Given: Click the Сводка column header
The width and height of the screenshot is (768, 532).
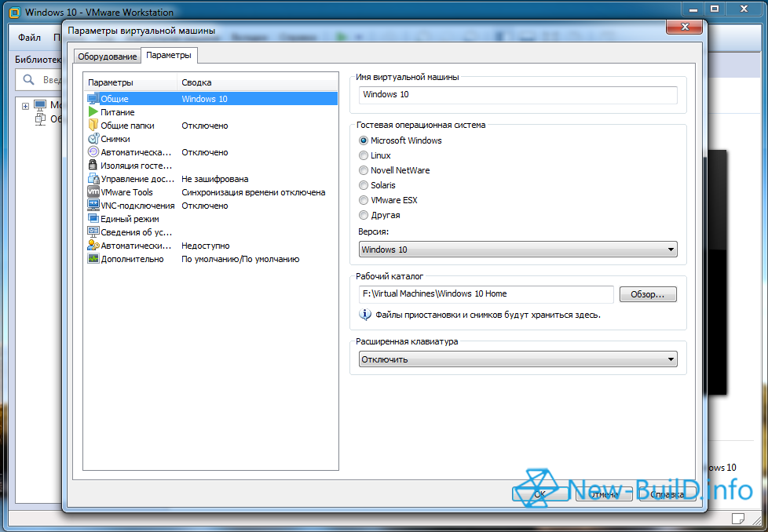Looking at the screenshot, I should point(257,82).
